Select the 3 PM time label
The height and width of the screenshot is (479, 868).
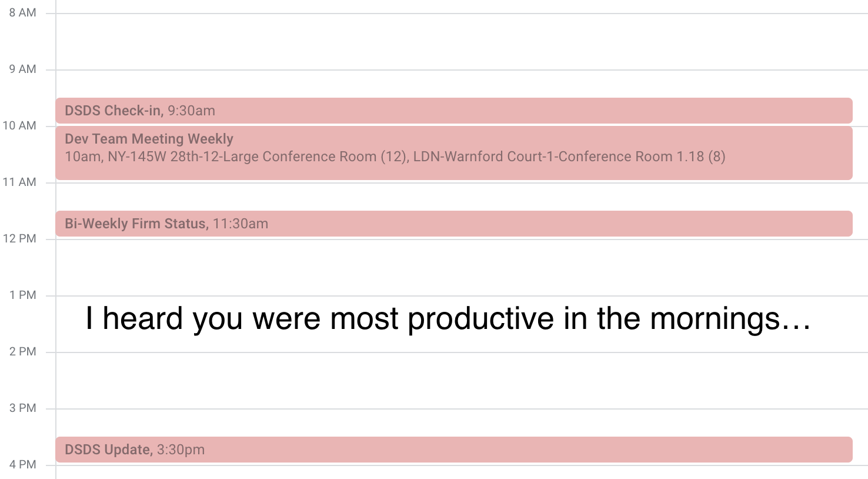pyautogui.click(x=22, y=408)
